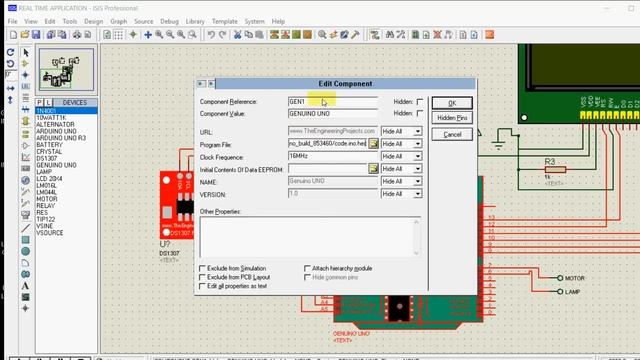
Task: Select the 2D line drawing tool
Action: [25, 229]
